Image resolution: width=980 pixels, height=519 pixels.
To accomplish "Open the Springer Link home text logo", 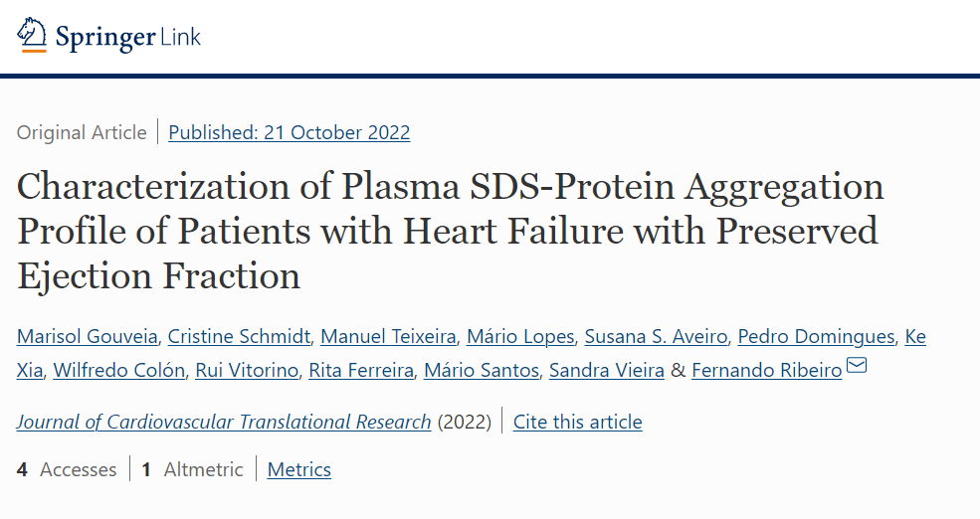I will 128,38.
